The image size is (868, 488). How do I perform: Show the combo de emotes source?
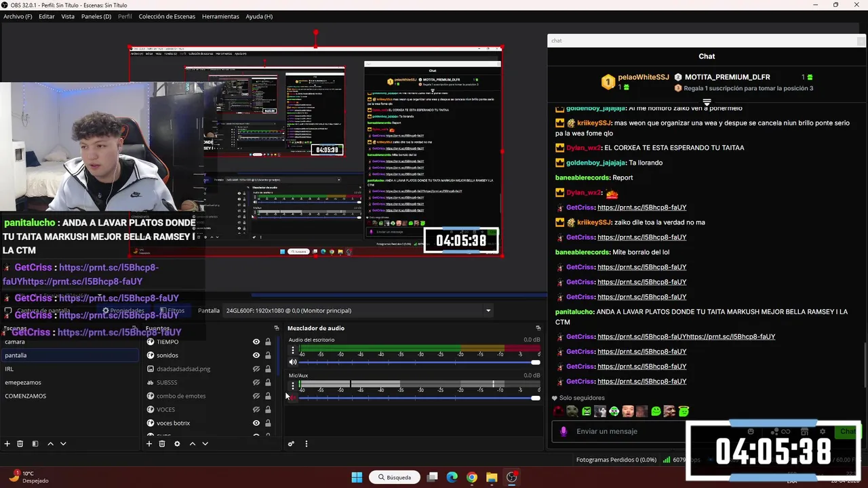tap(256, 396)
